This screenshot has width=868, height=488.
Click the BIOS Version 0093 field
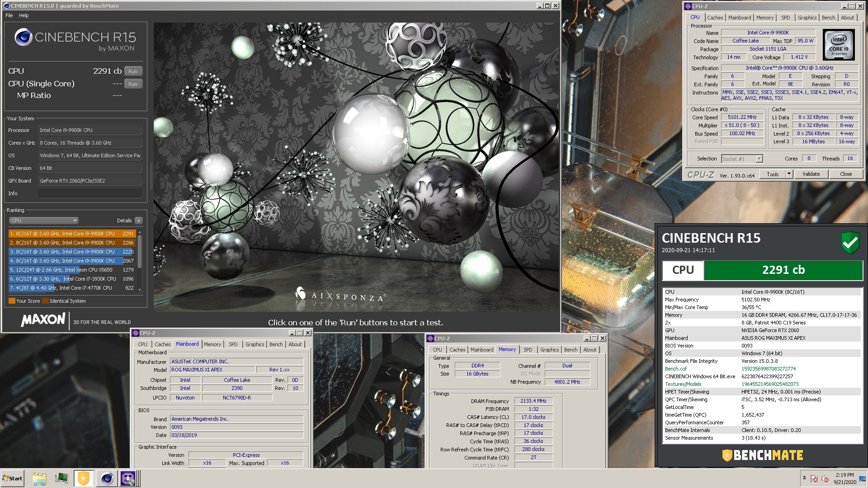[236, 427]
